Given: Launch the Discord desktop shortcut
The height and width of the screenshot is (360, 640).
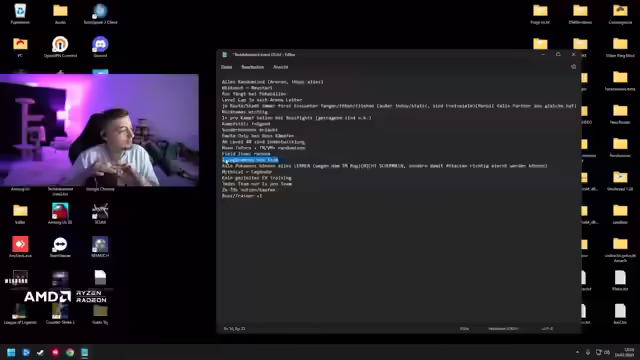Looking at the screenshot, I should (100, 47).
